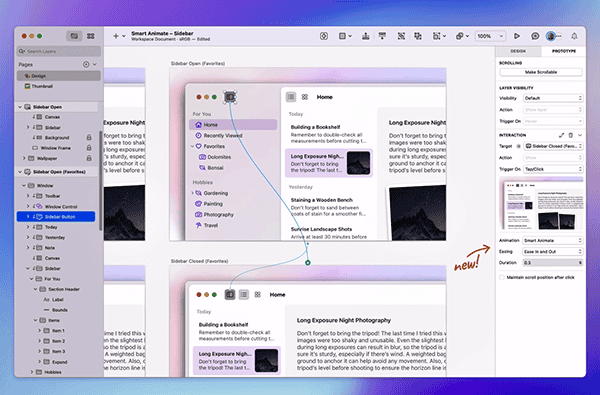Delete the interaction with the trash icon
Screen dimensions: 600x395
(x=571, y=135)
